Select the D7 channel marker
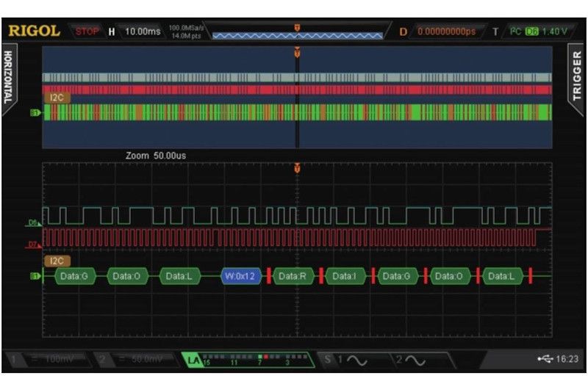Viewport: 588px width, 392px height. [33, 244]
